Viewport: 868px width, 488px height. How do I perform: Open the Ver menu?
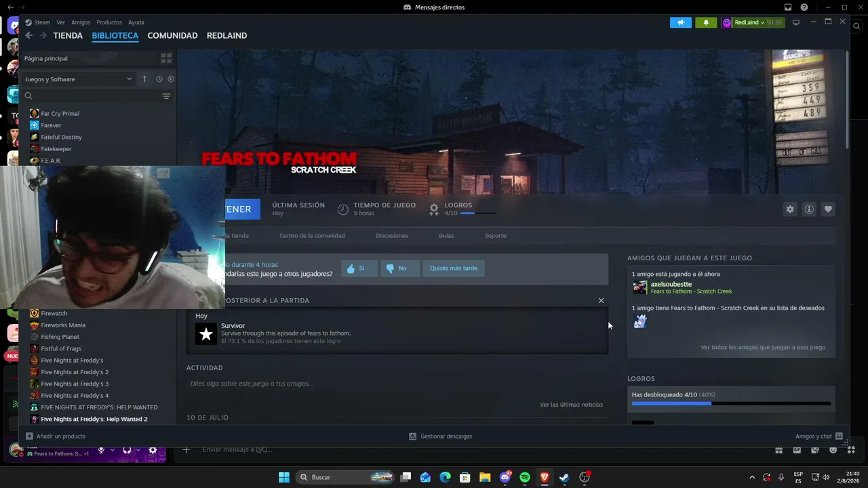pyautogui.click(x=61, y=22)
